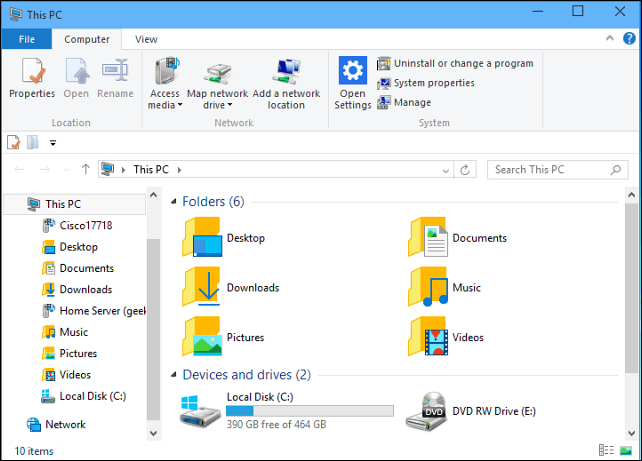
Task: Click Uninstall or change a program
Action: [x=455, y=63]
